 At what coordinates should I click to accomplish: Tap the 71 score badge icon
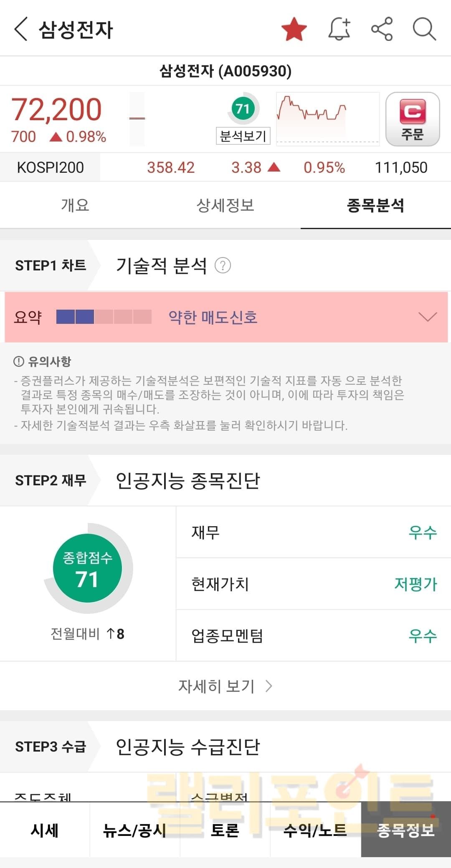click(x=243, y=108)
